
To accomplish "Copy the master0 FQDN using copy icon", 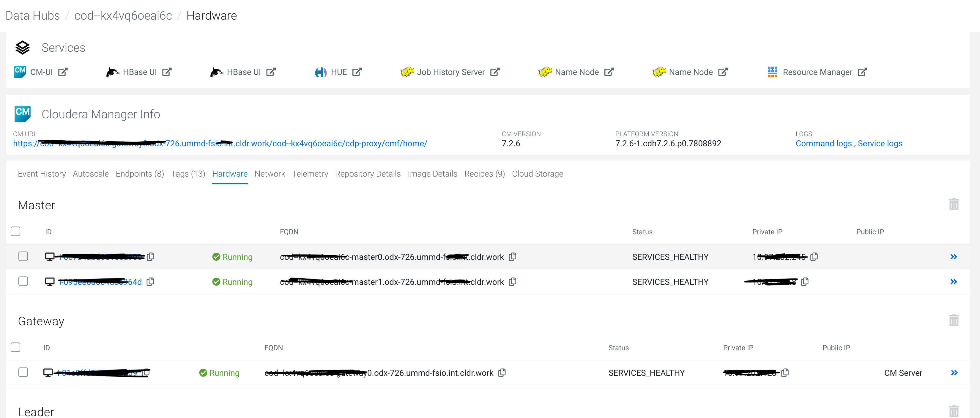I will pyautogui.click(x=513, y=257).
